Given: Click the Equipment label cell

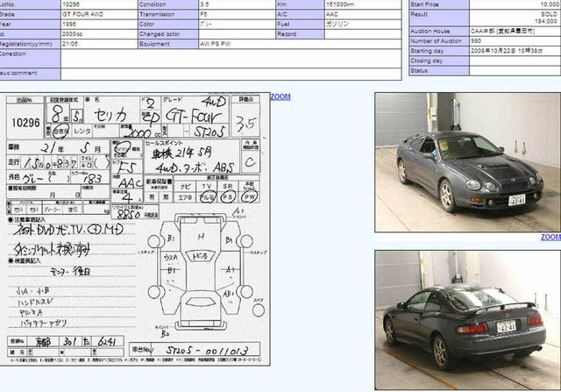Looking at the screenshot, I should (167, 44).
